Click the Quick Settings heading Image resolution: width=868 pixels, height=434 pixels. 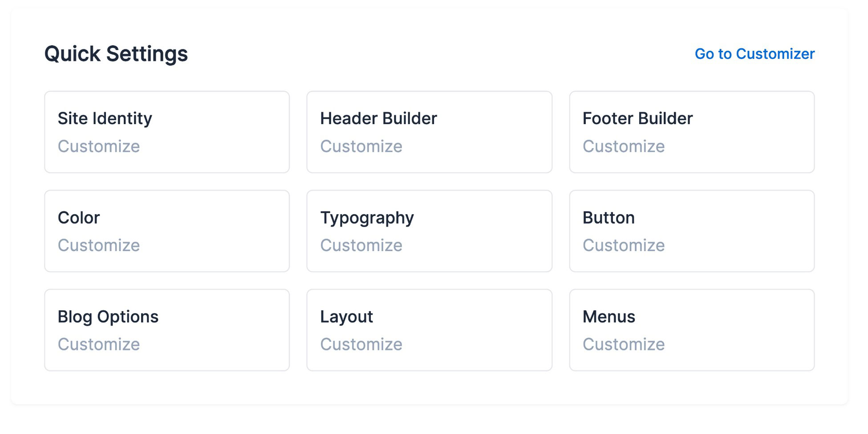click(x=116, y=54)
